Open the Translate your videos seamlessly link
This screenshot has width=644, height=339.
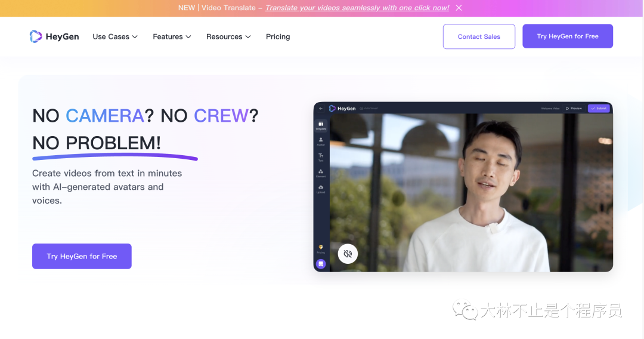click(x=357, y=8)
